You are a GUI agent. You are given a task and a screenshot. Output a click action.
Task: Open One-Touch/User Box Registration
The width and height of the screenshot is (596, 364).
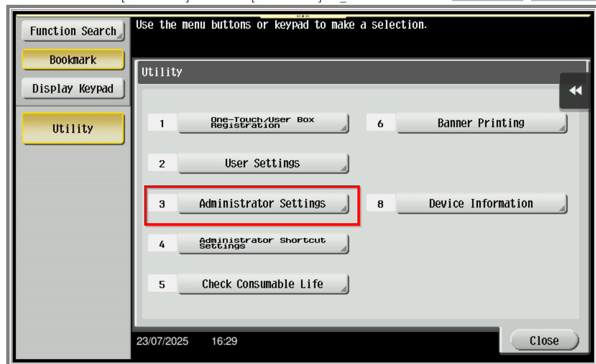[263, 123]
